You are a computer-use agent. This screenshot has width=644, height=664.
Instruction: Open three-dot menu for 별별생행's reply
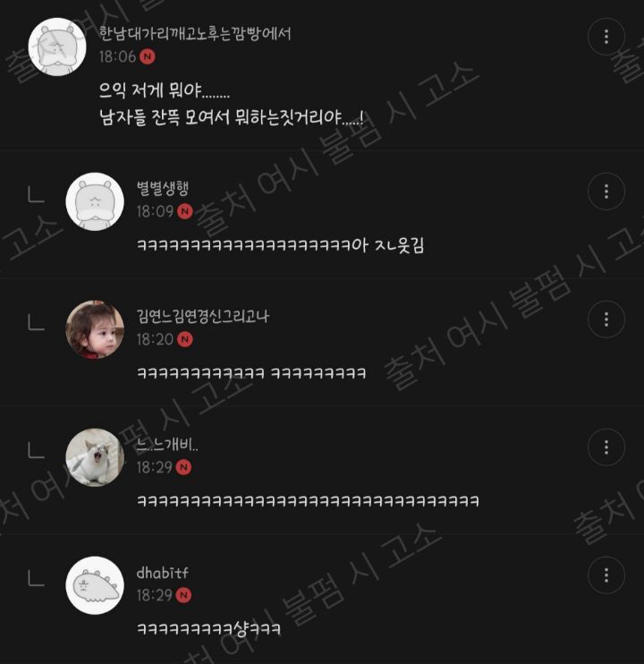click(x=606, y=192)
